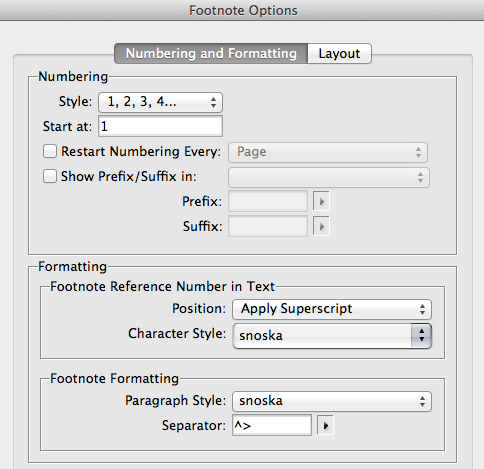Open the Separator special characters arrow menu
The image size is (484, 469).
coord(325,425)
